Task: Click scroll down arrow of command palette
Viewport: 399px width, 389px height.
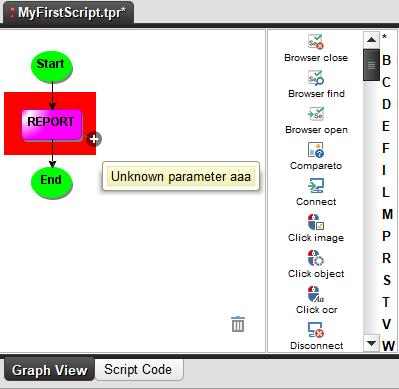Action: [371, 343]
